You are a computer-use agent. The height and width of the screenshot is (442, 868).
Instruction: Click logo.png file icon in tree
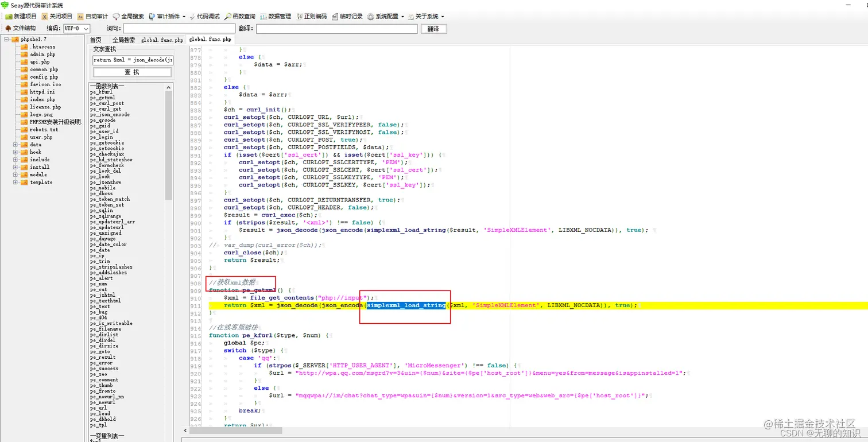[x=24, y=114]
